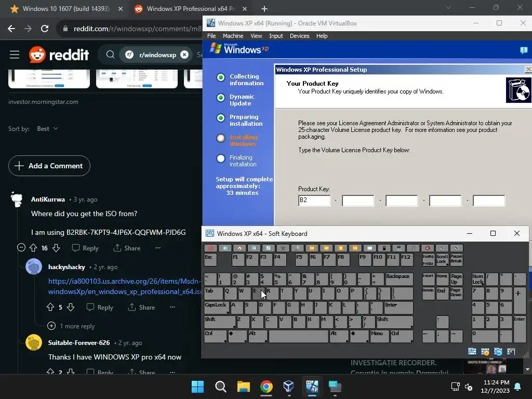Click the Next Track multimedia key
Viewport: 532px width, 399px height.
[312, 248]
